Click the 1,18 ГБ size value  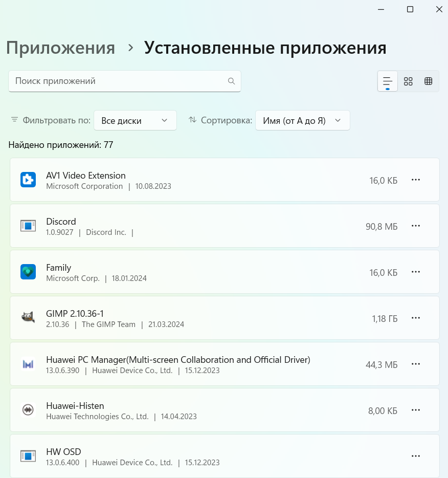coord(385,318)
